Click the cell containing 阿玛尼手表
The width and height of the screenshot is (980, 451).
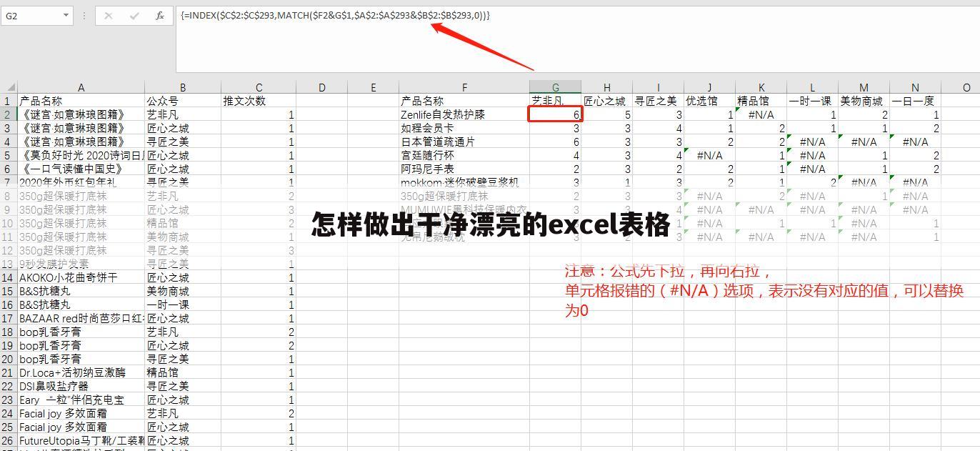464,169
